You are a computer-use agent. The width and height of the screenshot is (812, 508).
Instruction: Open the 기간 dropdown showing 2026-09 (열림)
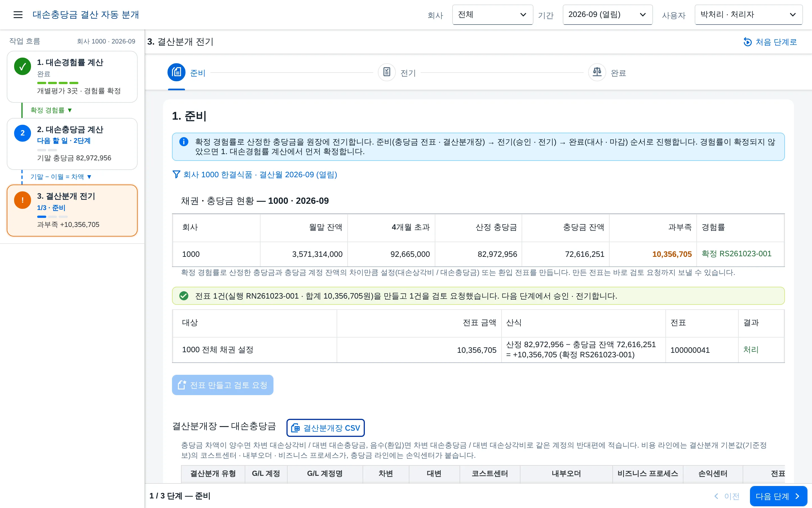point(607,14)
